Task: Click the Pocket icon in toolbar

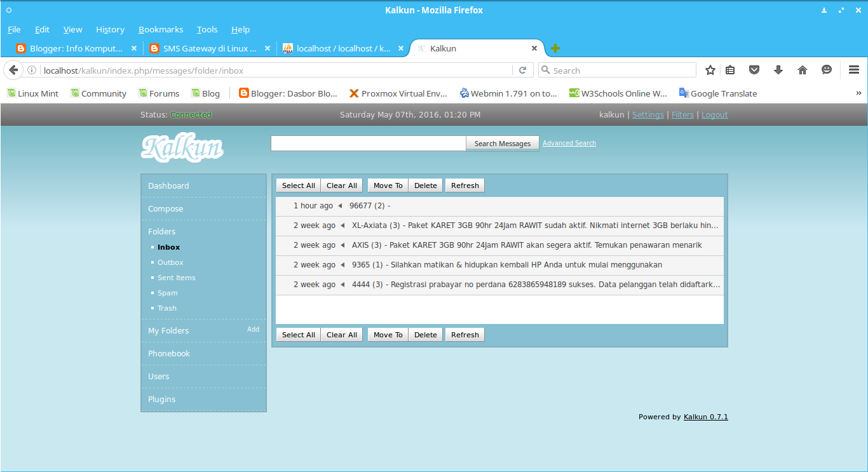Action: tap(754, 71)
